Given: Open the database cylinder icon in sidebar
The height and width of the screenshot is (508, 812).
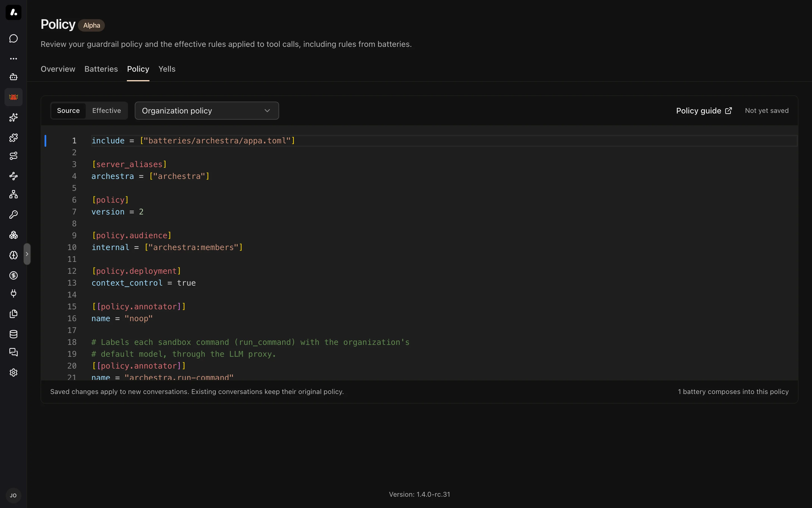Looking at the screenshot, I should pyautogui.click(x=14, y=334).
